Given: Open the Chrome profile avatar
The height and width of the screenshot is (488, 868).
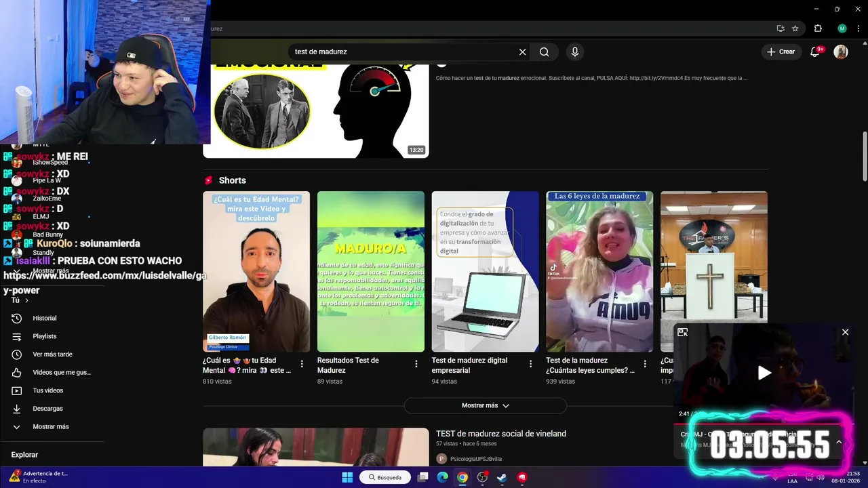Looking at the screenshot, I should [x=842, y=28].
